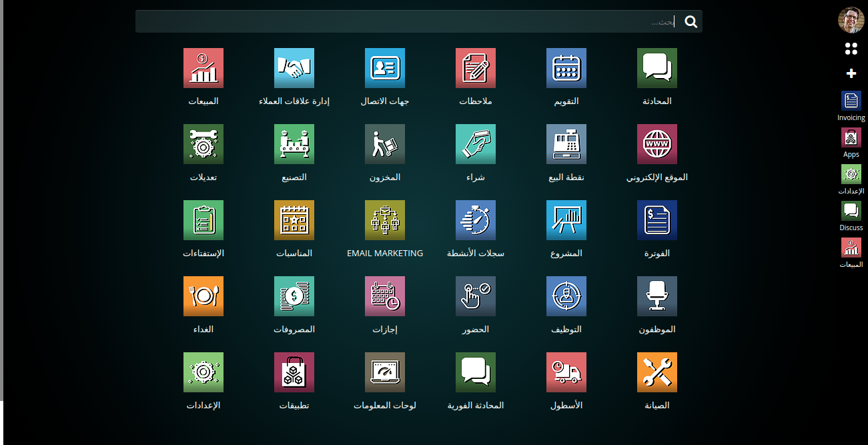Image resolution: width=868 pixels, height=445 pixels.
Task: Launch the Manufacturing app icon
Action: 294,144
